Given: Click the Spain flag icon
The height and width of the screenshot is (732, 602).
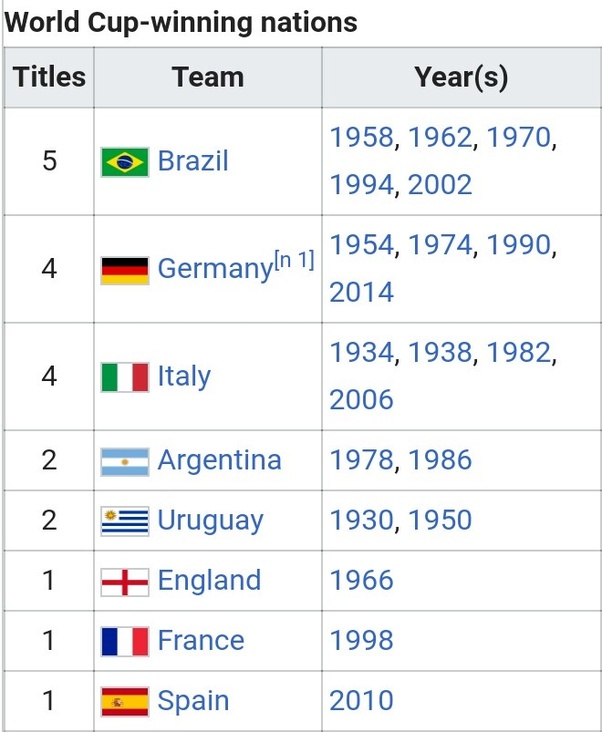Looking at the screenshot, I should tap(125, 701).
